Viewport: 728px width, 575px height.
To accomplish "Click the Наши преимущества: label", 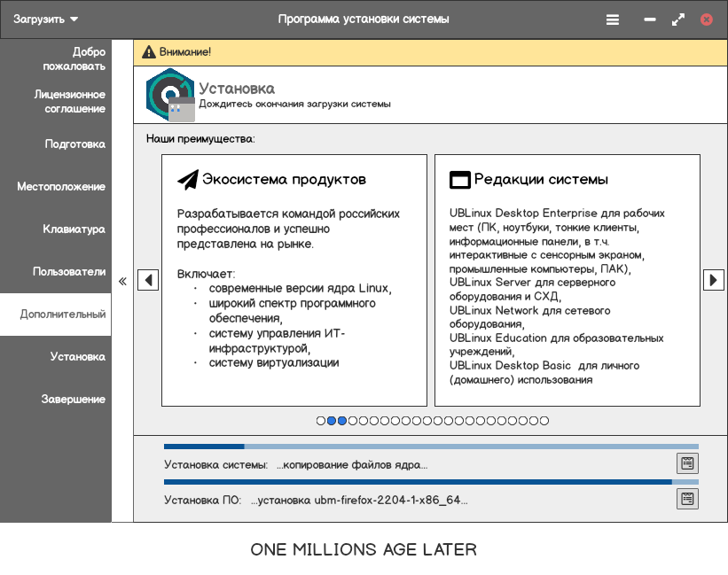I will pyautogui.click(x=200, y=138).
